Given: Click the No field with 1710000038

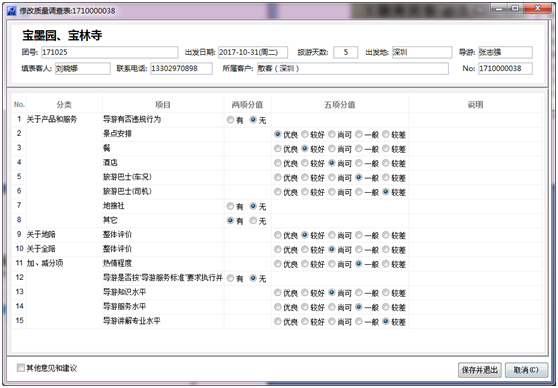Looking at the screenshot, I should coord(505,68).
